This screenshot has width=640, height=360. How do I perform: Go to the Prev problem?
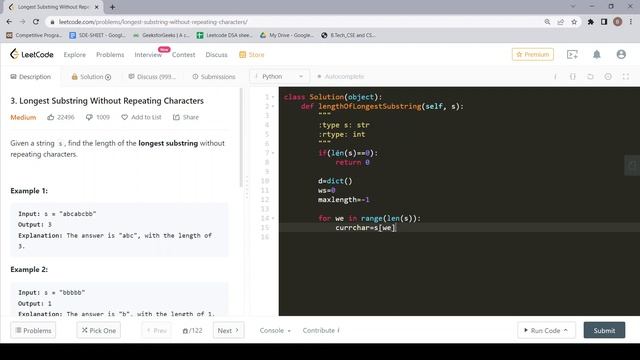(x=157, y=330)
